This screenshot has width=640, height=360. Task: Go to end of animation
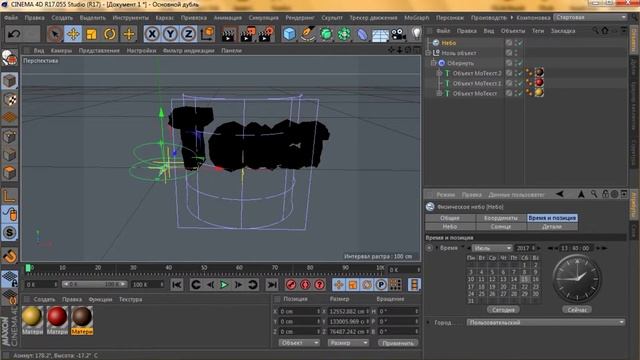pos(272,284)
